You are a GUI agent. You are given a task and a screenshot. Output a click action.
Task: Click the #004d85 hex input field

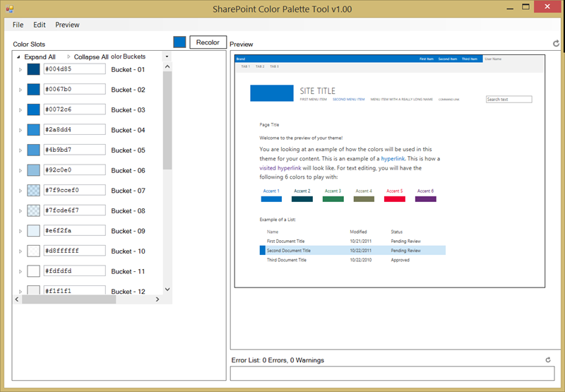pos(75,69)
